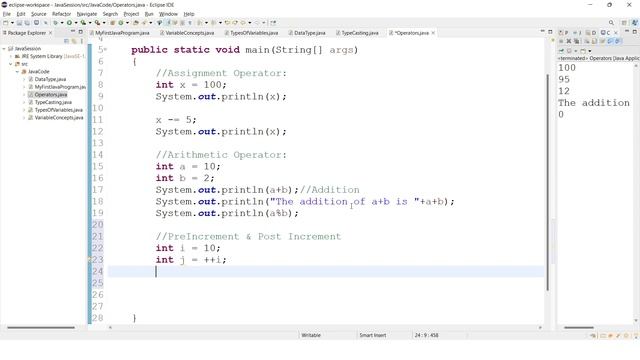Toggle Scroll Lock in the Console toolbar

pos(594,41)
